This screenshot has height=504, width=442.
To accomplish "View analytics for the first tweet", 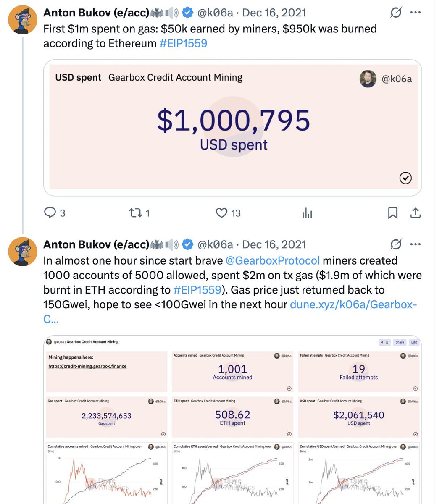I will [307, 213].
